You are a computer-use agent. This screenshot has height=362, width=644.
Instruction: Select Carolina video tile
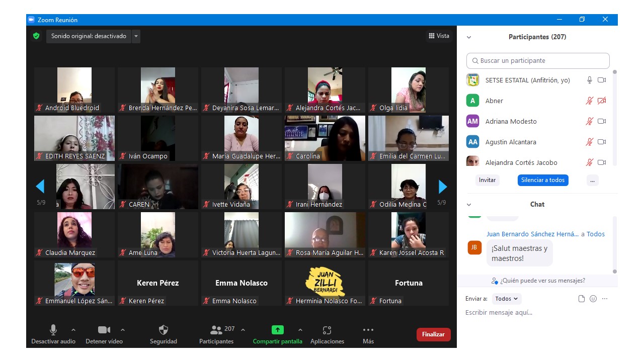pyautogui.click(x=325, y=138)
